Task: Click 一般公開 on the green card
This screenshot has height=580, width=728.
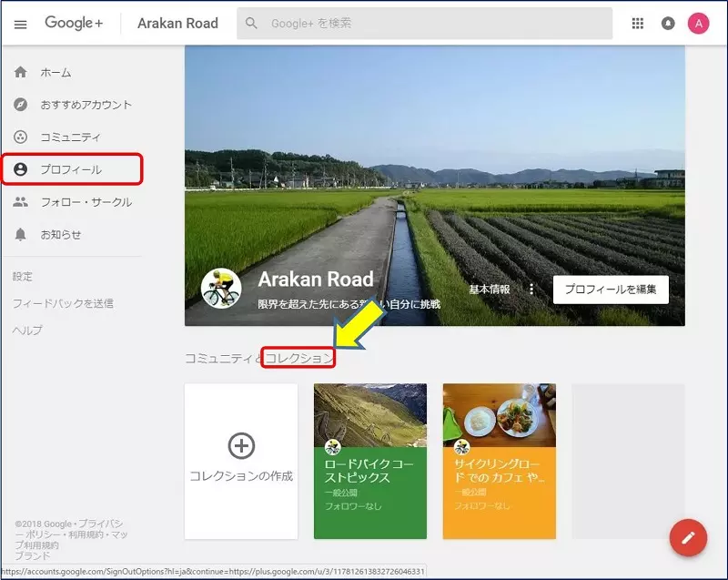Action: click(340, 493)
